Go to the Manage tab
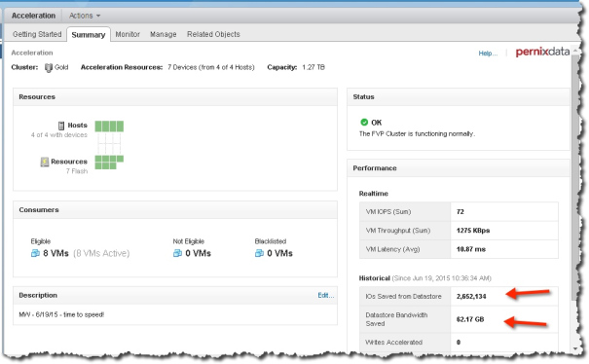Viewport: 589px width, 364px height. [x=164, y=34]
